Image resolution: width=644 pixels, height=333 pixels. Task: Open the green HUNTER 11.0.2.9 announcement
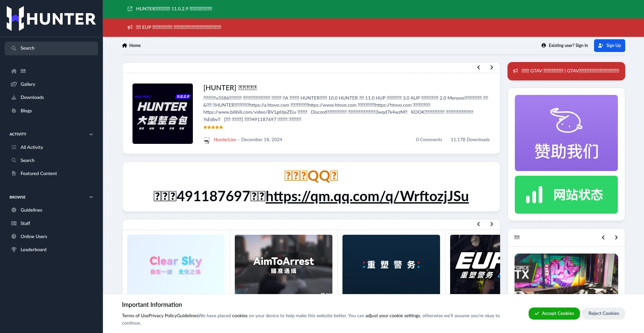174,9
